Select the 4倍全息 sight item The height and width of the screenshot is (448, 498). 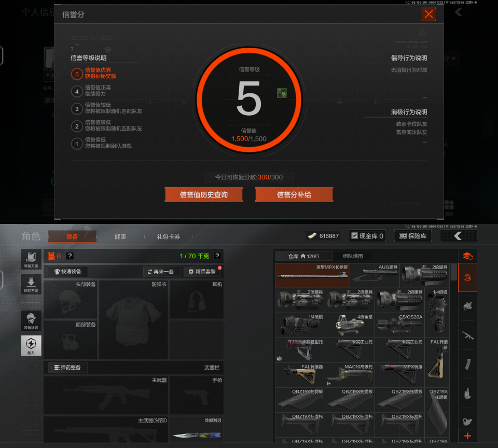(x=350, y=325)
